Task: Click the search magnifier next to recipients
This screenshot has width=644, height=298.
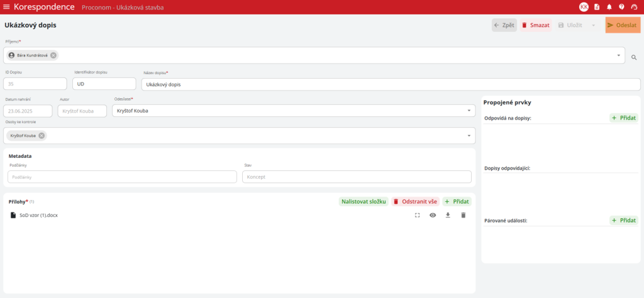Action: tap(634, 57)
